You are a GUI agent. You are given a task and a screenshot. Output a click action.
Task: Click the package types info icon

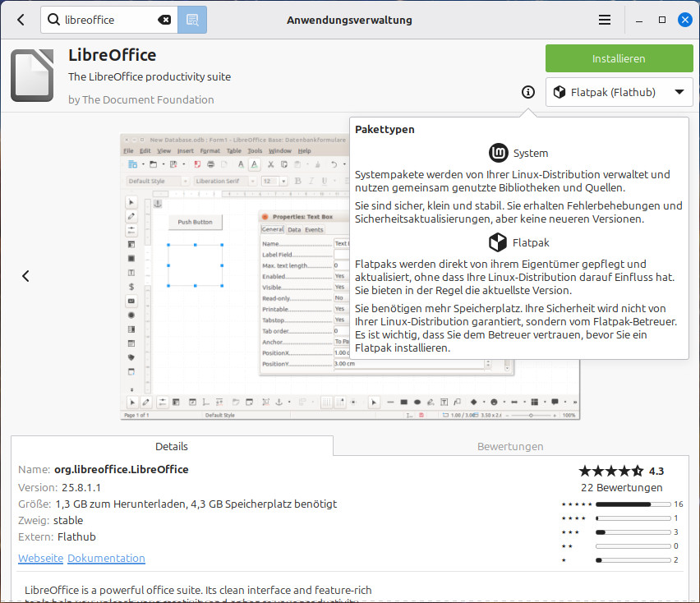pyautogui.click(x=528, y=92)
